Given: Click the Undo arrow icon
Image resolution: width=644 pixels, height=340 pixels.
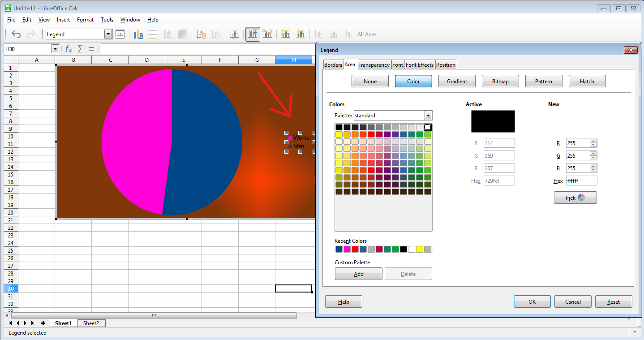Looking at the screenshot, I should (x=16, y=34).
